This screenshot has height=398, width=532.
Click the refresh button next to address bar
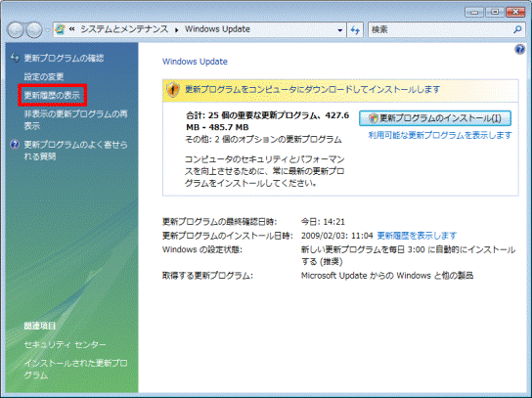pos(355,30)
